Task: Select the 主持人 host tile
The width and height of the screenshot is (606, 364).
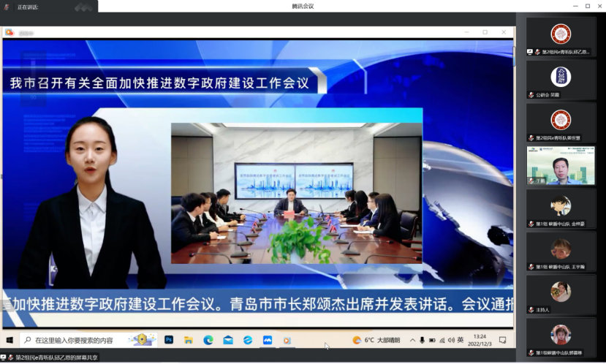Action: [x=561, y=295]
